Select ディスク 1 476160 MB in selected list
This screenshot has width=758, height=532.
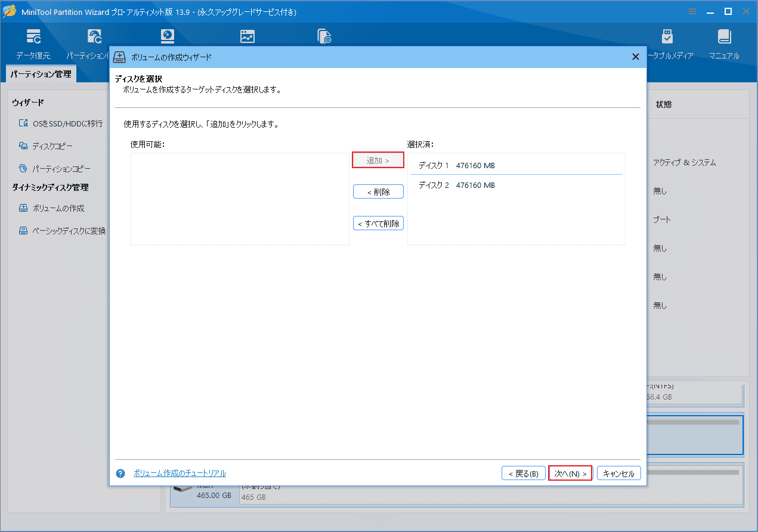[x=516, y=165]
